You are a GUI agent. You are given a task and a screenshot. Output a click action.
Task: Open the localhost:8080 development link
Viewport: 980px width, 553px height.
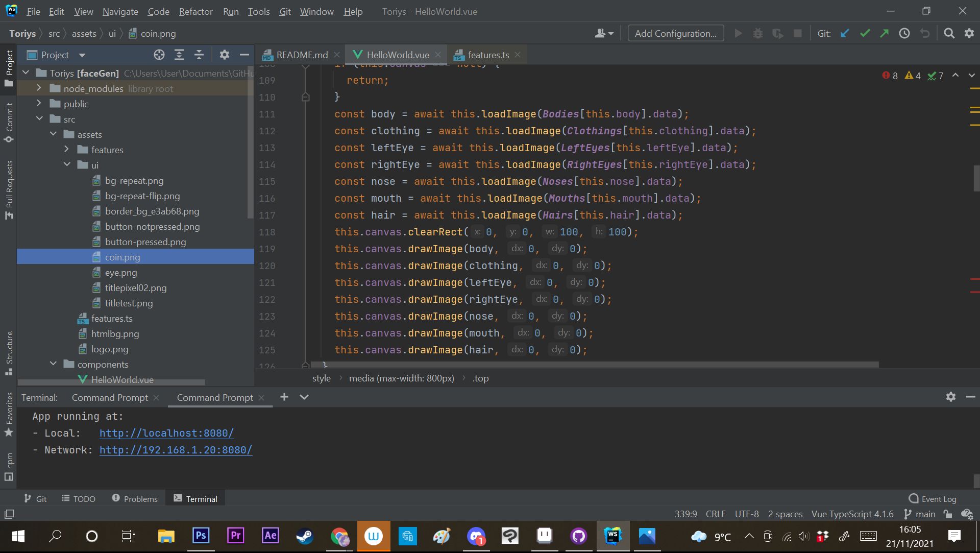tap(166, 433)
